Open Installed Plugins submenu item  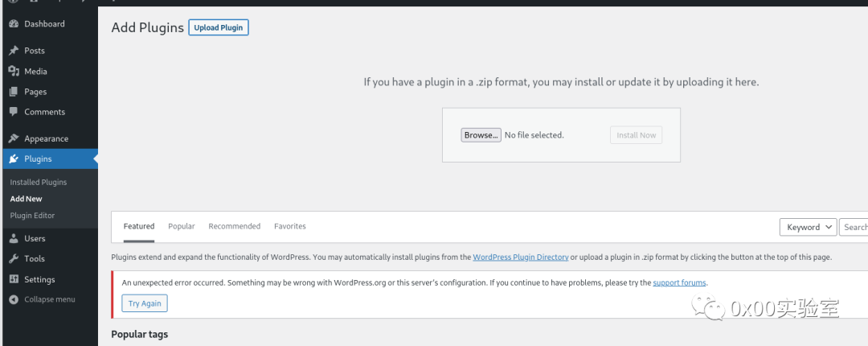39,182
